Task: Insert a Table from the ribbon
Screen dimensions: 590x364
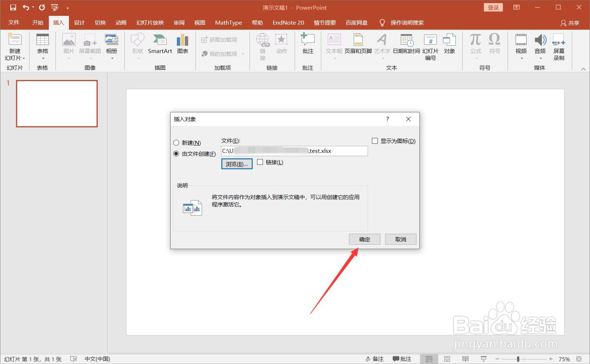Action: tap(42, 47)
